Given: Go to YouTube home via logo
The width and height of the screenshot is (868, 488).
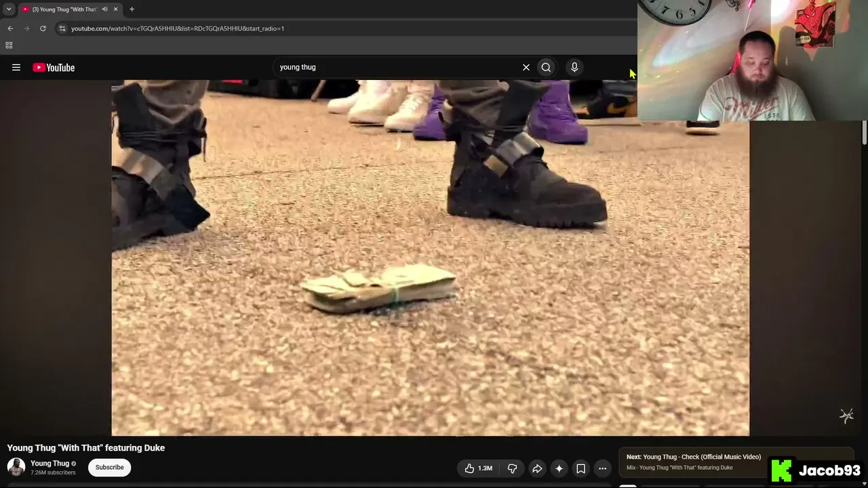Looking at the screenshot, I should (x=54, y=67).
